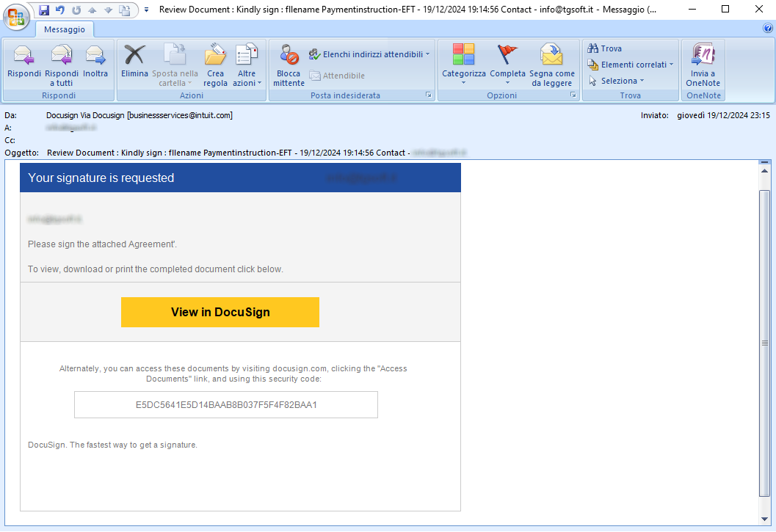Open the Completa follow-up flag menu
776x532 pixels.
tap(507, 65)
